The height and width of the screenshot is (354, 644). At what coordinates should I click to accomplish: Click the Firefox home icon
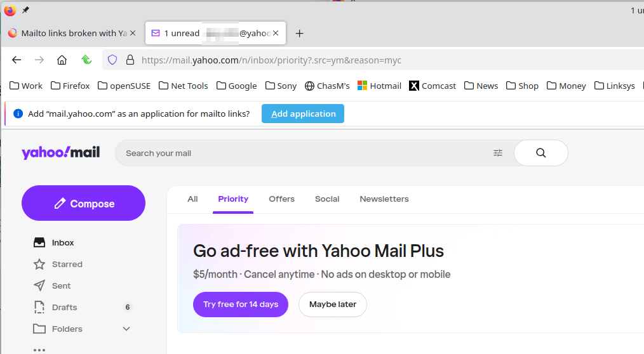click(x=62, y=60)
